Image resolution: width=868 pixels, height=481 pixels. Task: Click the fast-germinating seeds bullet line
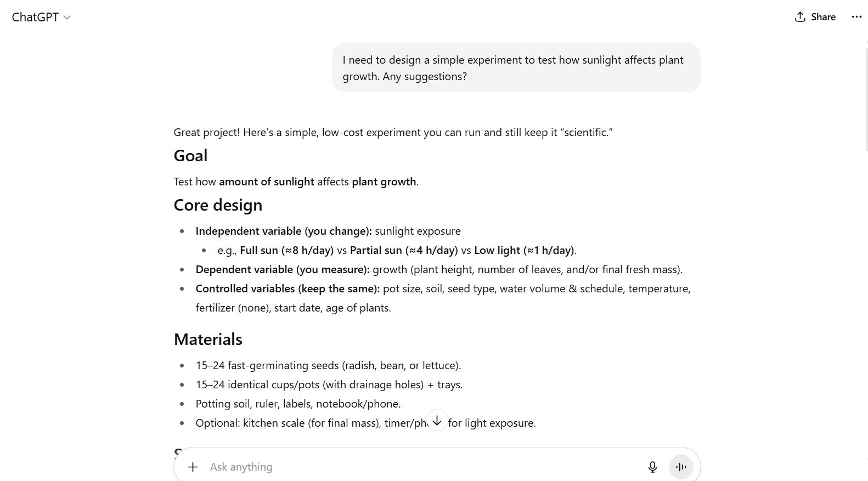[328, 366]
